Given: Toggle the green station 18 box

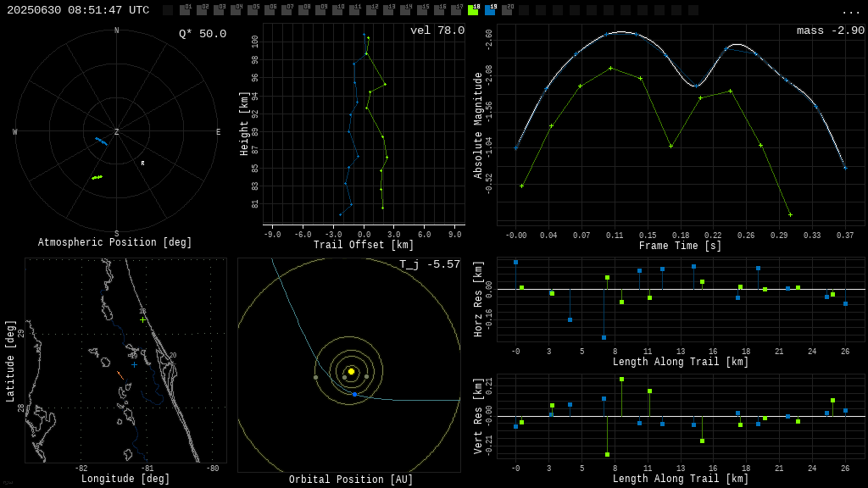Looking at the screenshot, I should (x=473, y=10).
